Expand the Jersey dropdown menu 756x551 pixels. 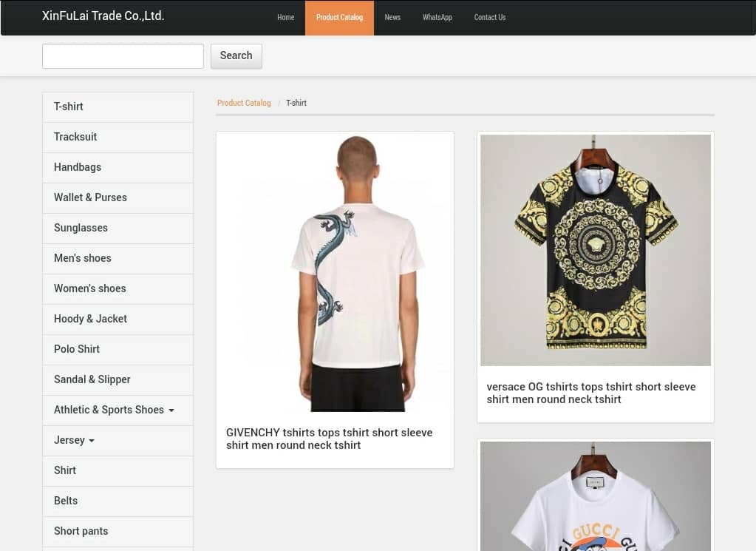point(118,441)
